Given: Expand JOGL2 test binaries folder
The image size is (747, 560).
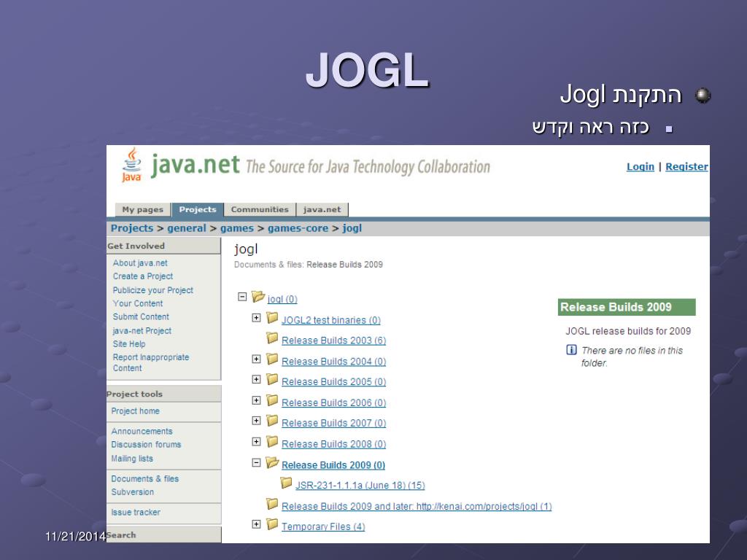Looking at the screenshot, I should 256,318.
